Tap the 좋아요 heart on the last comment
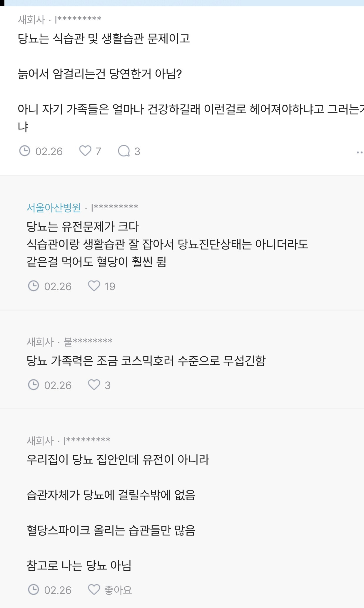 pos(94,590)
